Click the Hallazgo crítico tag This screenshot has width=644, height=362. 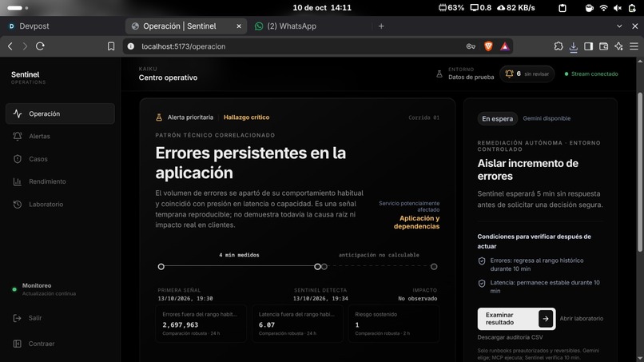246,117
